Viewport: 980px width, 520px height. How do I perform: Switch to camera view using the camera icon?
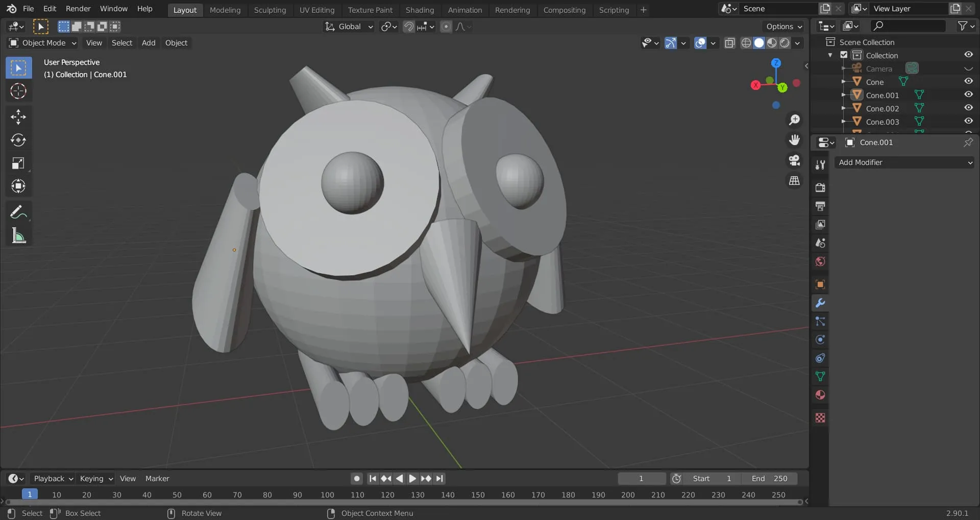tap(794, 160)
